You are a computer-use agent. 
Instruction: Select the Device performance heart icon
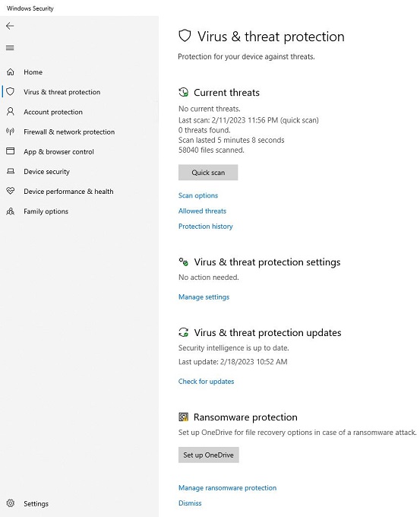click(x=11, y=191)
